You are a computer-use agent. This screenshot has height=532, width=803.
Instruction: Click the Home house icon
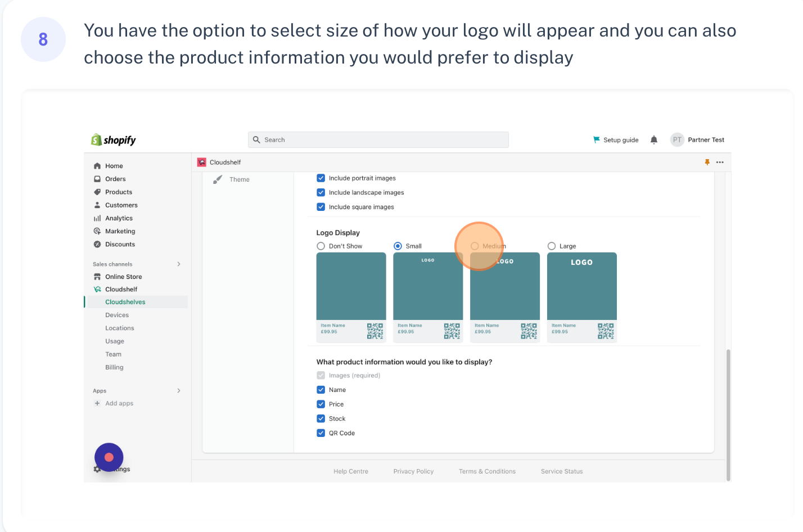(97, 166)
